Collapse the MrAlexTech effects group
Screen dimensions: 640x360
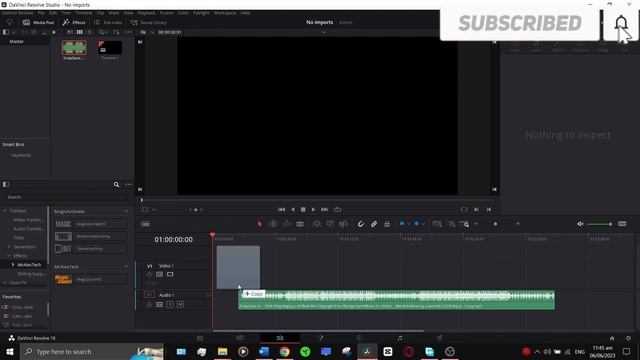(x=126, y=267)
